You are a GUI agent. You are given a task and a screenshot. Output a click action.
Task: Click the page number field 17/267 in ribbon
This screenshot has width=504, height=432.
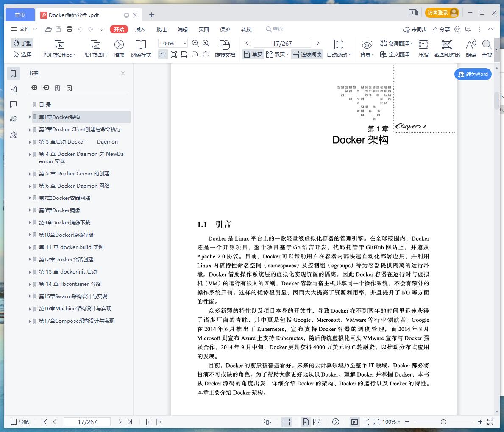282,43
